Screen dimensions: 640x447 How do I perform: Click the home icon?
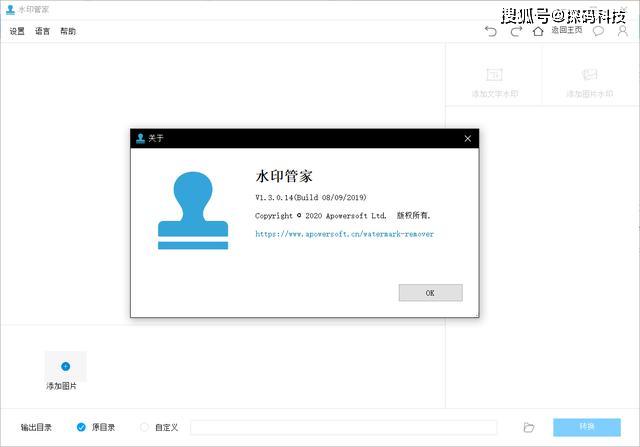pyautogui.click(x=538, y=31)
